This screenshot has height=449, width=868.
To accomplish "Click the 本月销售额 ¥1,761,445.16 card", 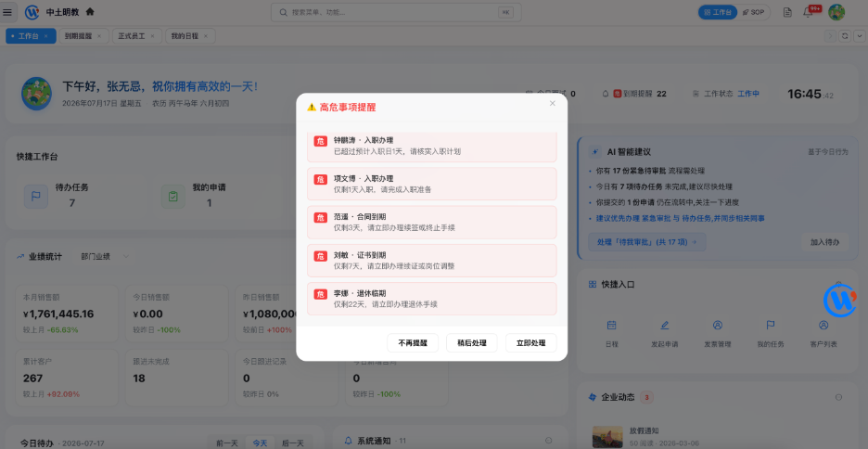I will pos(67,314).
